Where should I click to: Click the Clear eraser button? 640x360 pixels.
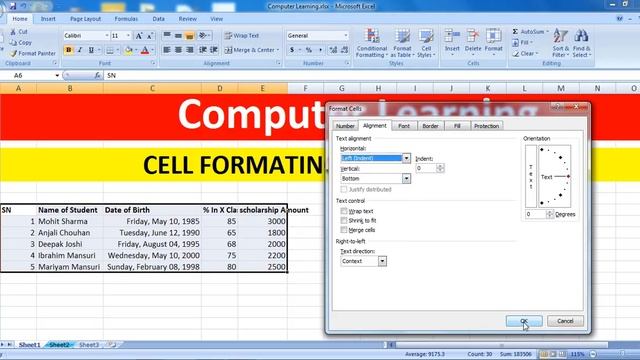click(x=525, y=53)
